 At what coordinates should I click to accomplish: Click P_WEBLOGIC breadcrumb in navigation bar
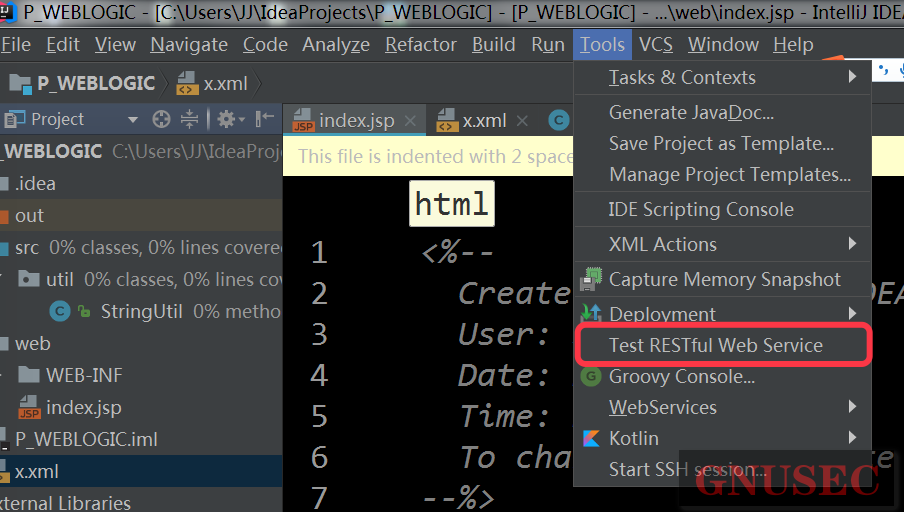(x=82, y=84)
